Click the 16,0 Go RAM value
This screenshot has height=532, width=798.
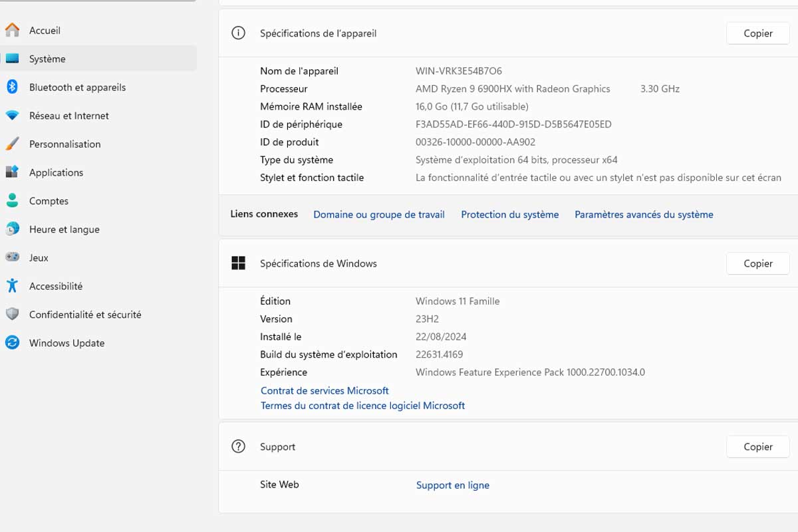[472, 106]
